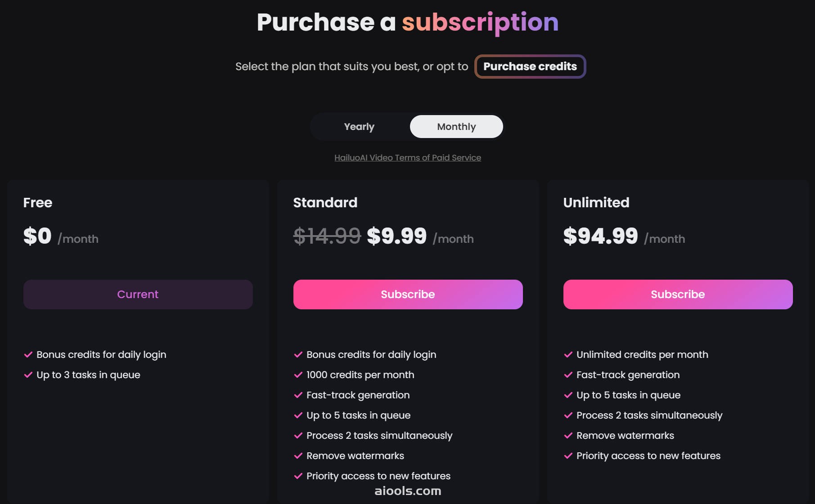
Task: Click Standard plan's Fast-track generation checkmark
Action: click(298, 395)
